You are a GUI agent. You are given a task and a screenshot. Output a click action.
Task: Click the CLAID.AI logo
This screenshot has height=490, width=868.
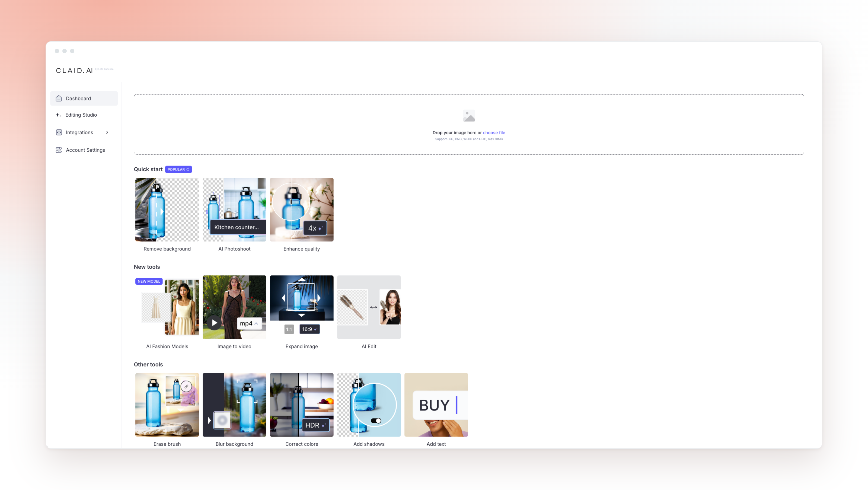[74, 71]
